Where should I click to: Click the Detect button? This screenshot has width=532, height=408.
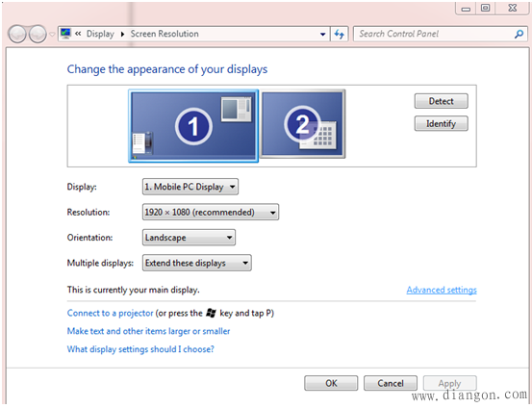tap(441, 101)
